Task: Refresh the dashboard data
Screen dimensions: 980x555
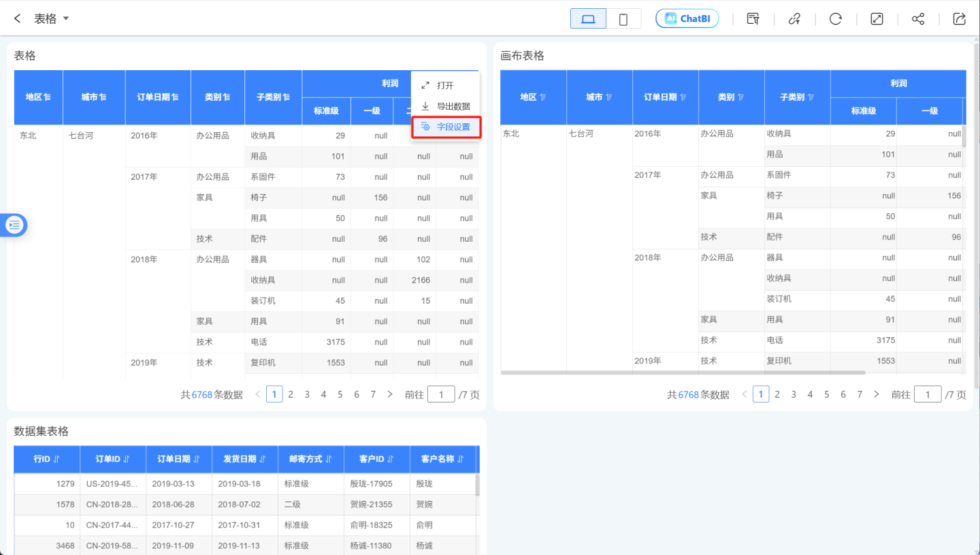Action: 835,19
